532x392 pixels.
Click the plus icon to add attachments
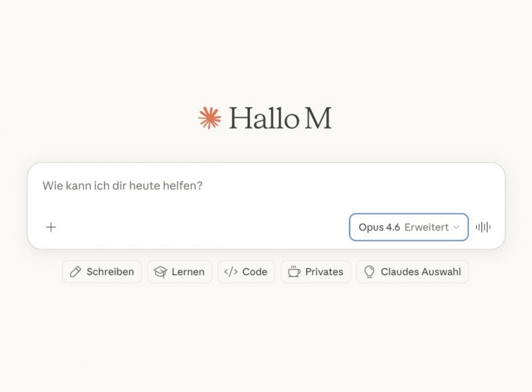51,227
